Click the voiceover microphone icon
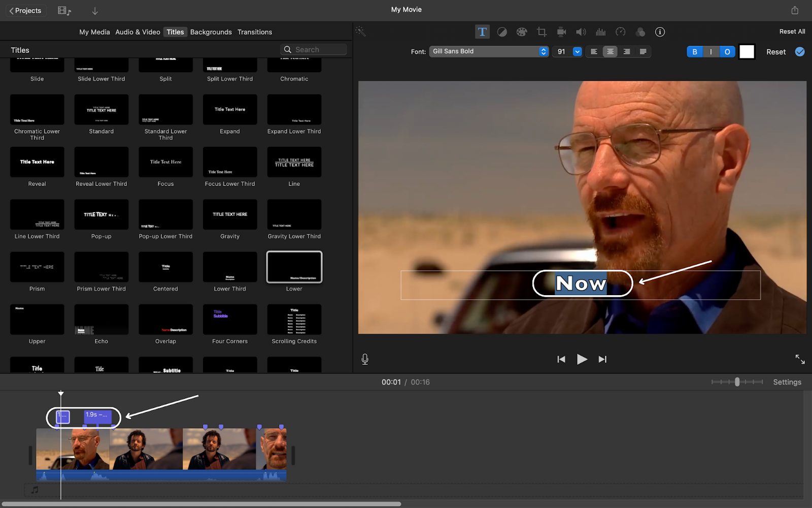 (365, 359)
